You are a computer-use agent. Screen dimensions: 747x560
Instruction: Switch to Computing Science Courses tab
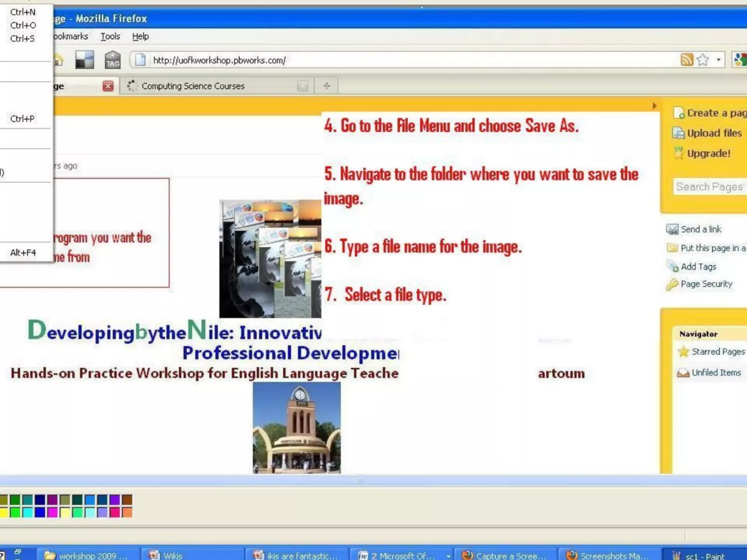click(x=193, y=86)
